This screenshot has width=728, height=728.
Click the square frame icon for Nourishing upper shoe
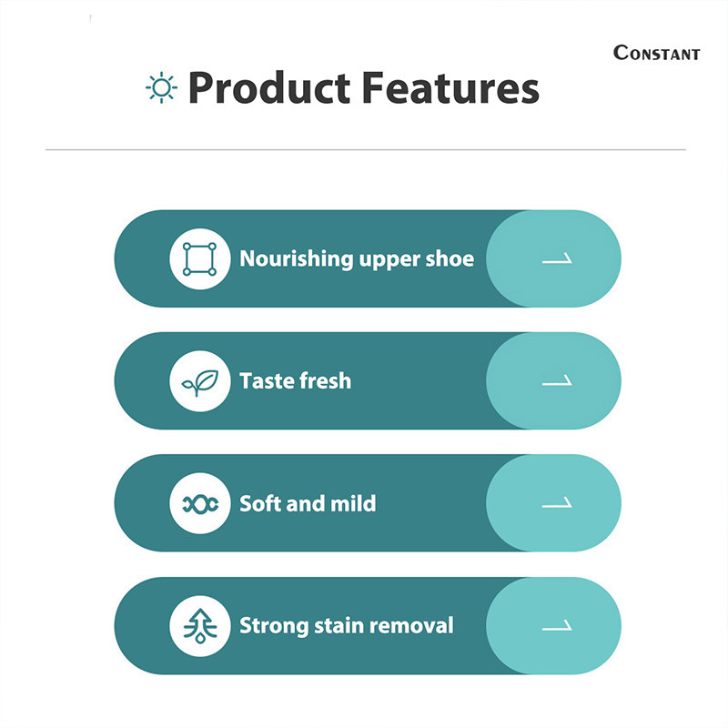tap(199, 259)
